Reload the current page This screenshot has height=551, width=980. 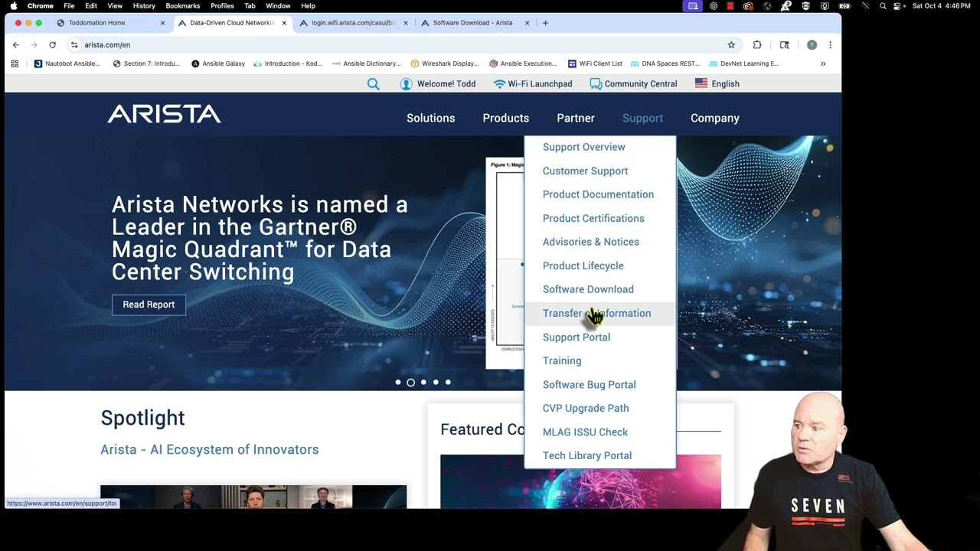tap(52, 45)
